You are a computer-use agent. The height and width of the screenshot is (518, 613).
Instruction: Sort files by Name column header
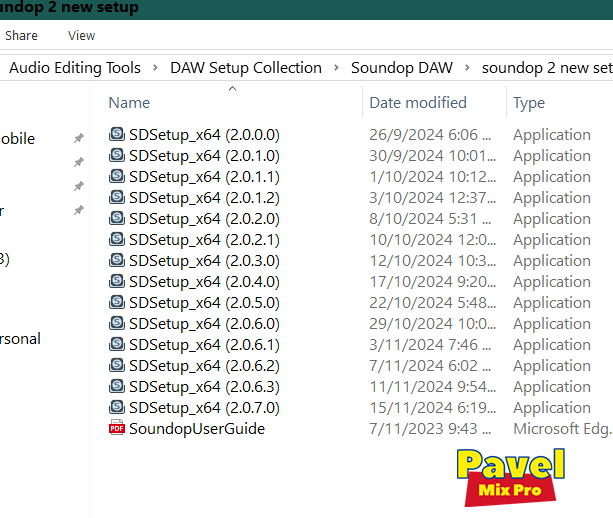[129, 102]
